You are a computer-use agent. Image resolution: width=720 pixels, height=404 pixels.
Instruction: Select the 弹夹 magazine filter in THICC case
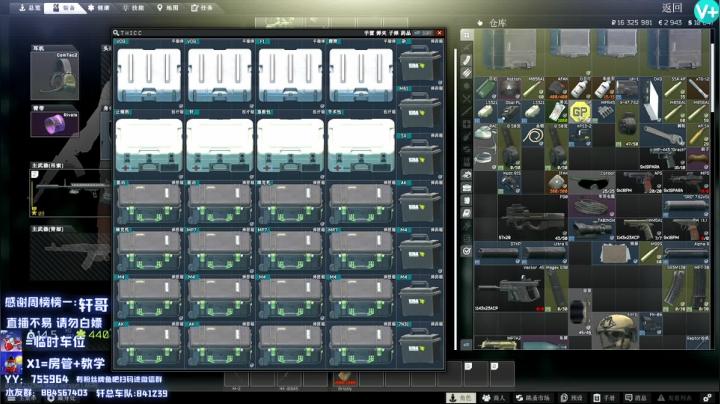tap(381, 33)
